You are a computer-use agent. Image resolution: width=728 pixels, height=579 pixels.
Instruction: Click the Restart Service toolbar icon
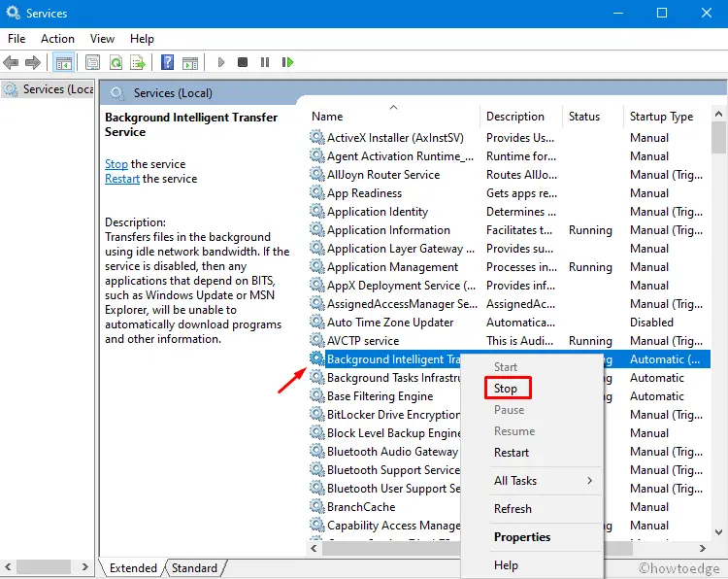coord(287,62)
